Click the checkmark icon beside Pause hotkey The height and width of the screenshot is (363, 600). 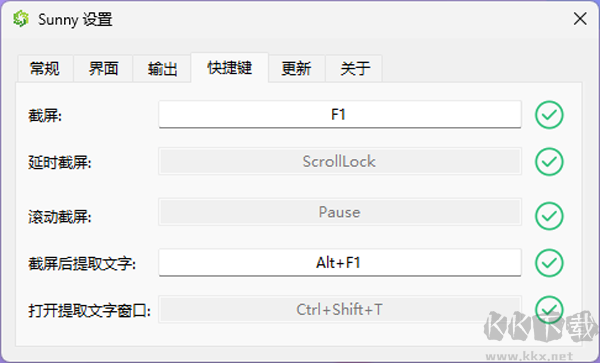[549, 216]
